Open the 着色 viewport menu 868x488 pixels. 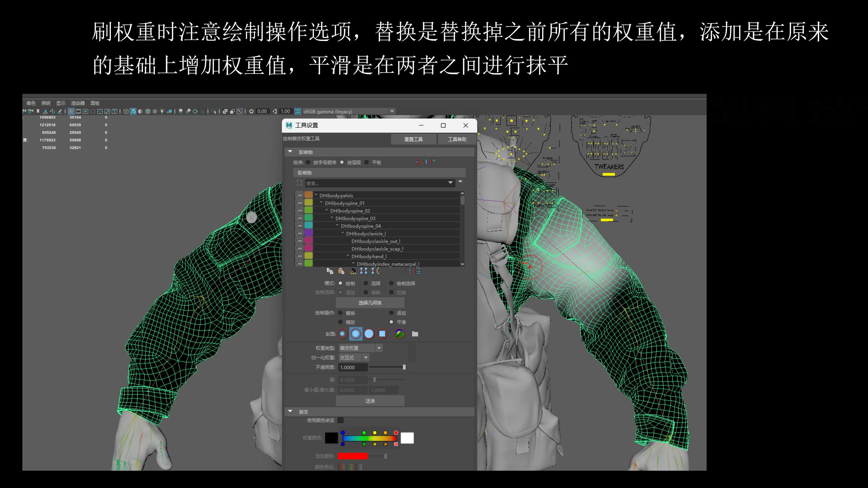(x=31, y=103)
